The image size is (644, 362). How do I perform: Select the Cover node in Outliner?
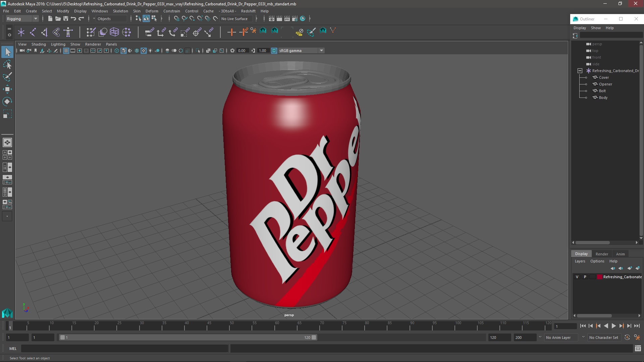click(x=604, y=77)
